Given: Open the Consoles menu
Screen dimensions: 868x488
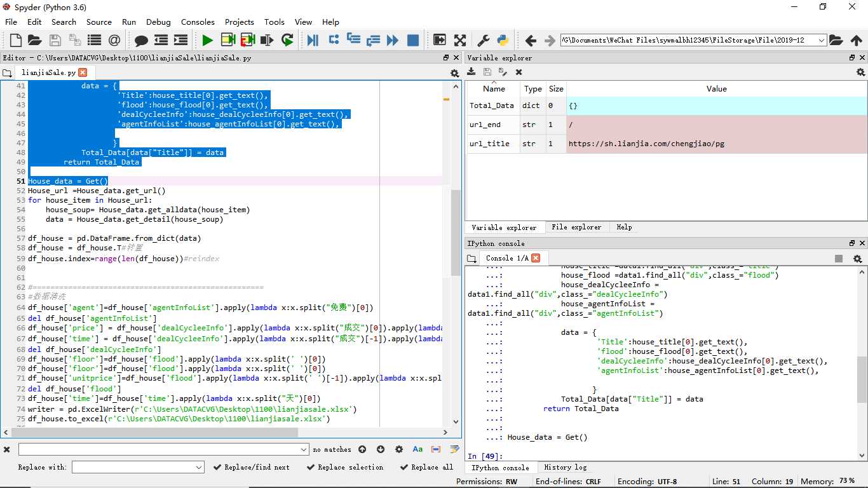Looking at the screenshot, I should coord(198,22).
